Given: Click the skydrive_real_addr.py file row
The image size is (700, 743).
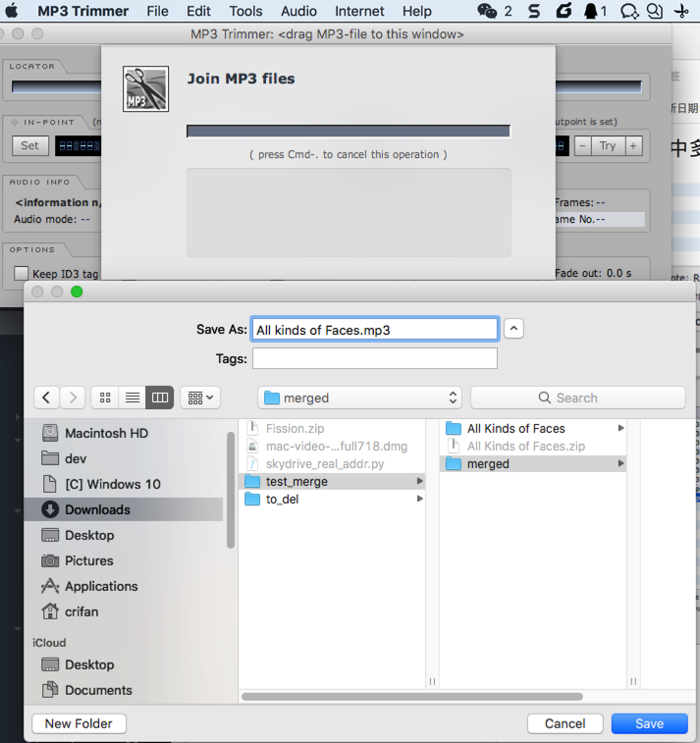Looking at the screenshot, I should [332, 463].
